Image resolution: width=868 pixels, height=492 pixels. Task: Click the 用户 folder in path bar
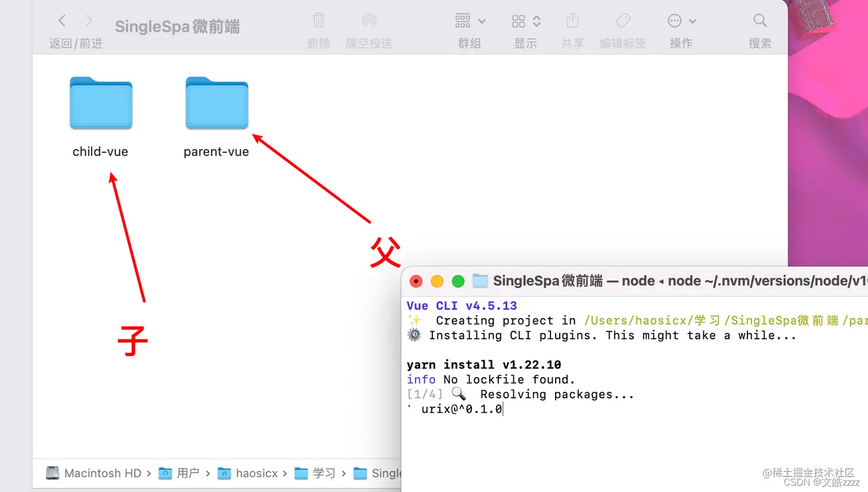(x=179, y=473)
